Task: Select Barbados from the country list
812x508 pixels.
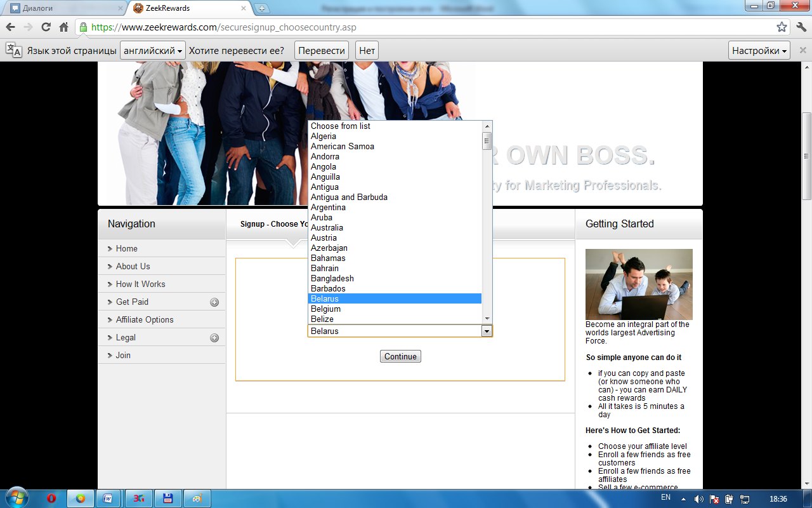Action: coord(395,288)
